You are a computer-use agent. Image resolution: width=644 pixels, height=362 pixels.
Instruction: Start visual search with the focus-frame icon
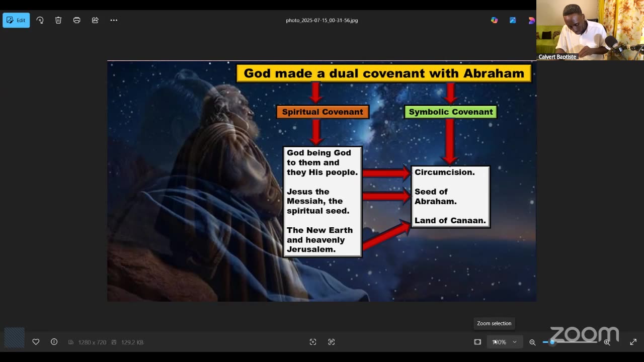pos(313,342)
